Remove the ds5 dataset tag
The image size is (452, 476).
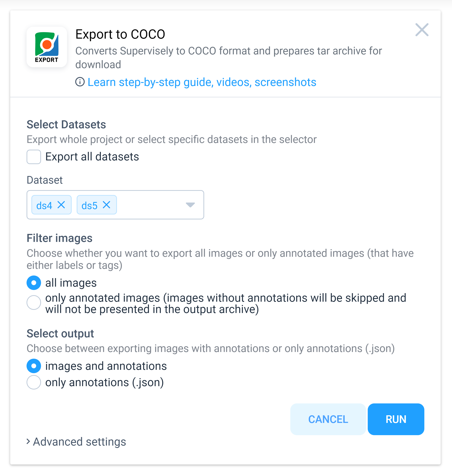click(x=107, y=205)
